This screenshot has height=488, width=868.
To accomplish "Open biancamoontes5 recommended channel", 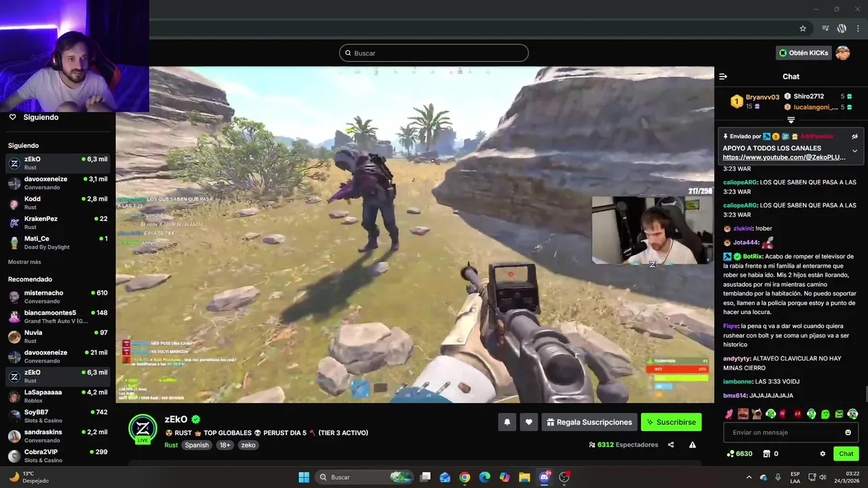I will (x=58, y=317).
